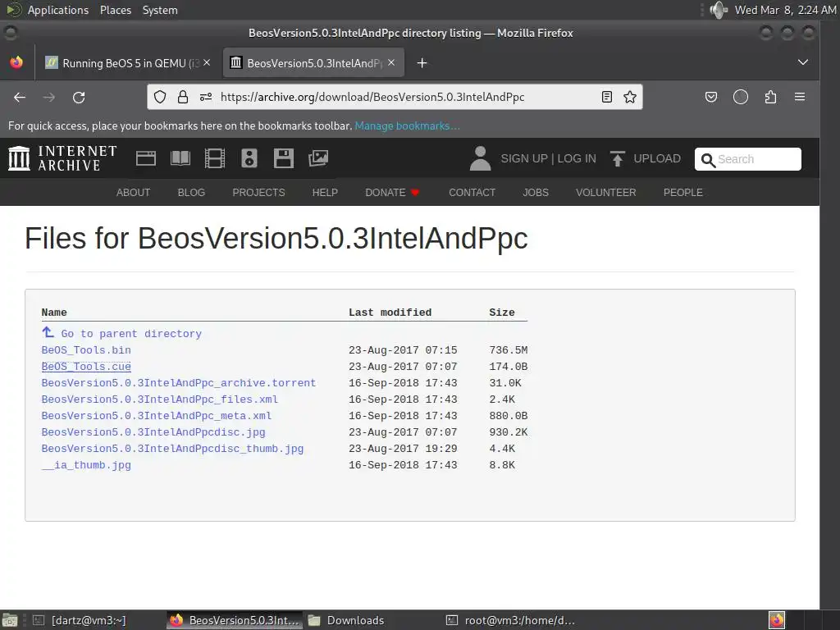The height and width of the screenshot is (630, 840).
Task: Open the Places menu in top panel
Action: [115, 10]
